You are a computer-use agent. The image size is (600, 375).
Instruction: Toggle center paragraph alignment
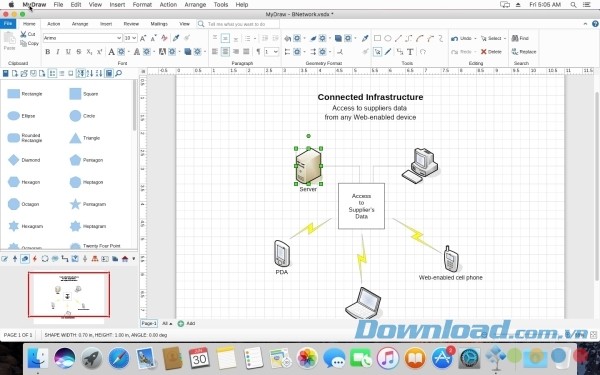click(225, 51)
